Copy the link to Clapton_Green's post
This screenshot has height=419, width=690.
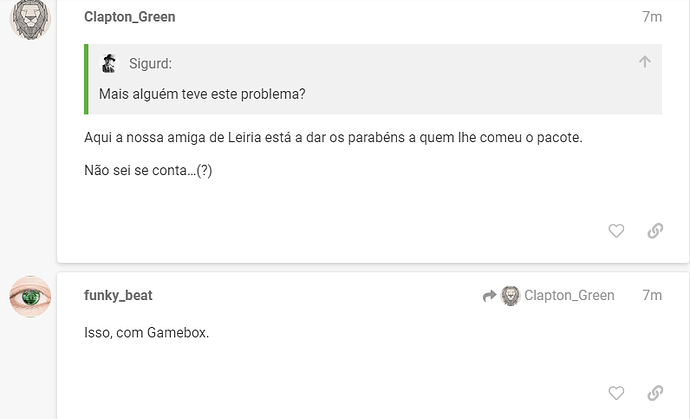(x=655, y=231)
